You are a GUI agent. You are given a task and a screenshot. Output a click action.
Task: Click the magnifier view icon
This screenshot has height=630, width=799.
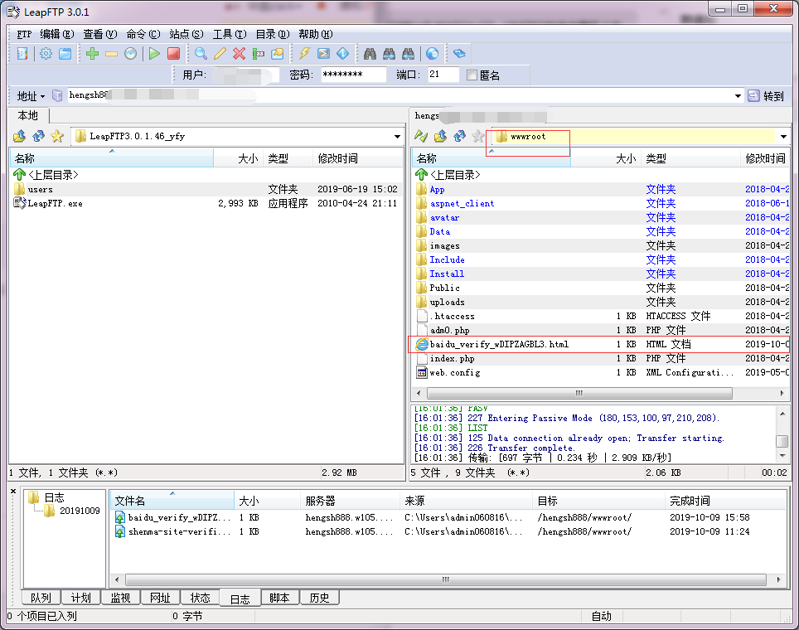click(x=201, y=54)
